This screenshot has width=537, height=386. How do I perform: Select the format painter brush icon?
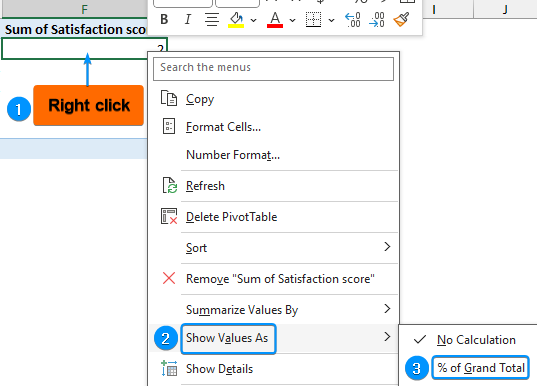[x=401, y=20]
